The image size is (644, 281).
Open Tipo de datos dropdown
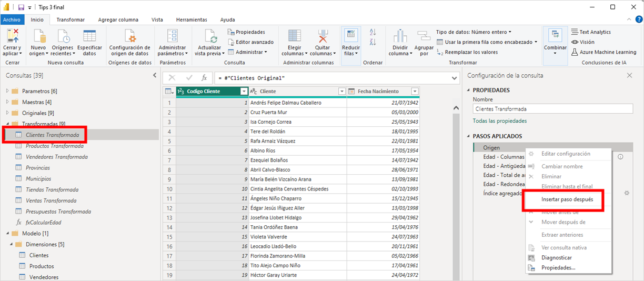click(473, 32)
